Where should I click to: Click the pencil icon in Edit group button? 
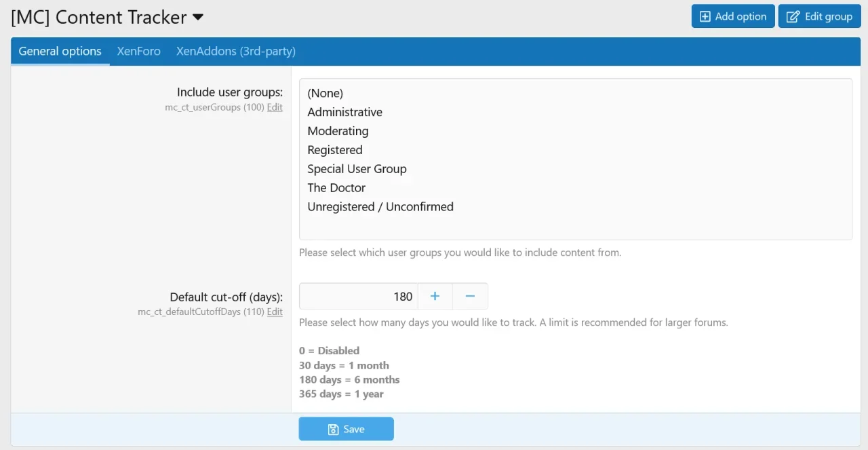click(x=793, y=17)
